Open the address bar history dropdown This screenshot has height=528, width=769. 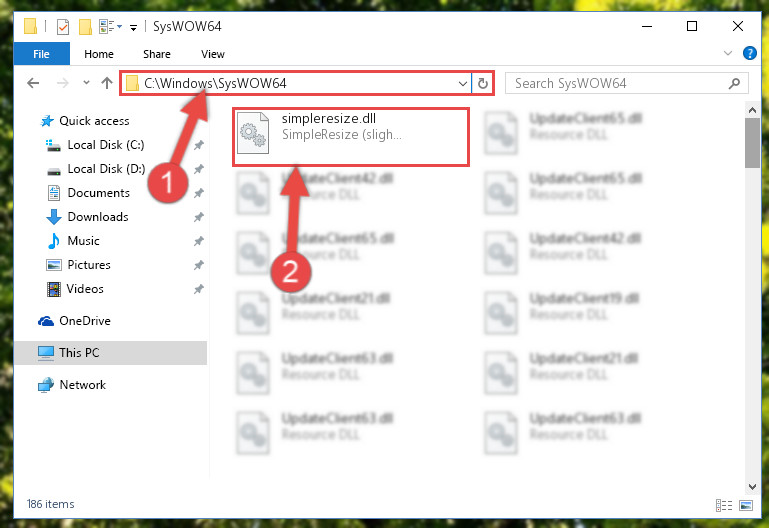462,84
